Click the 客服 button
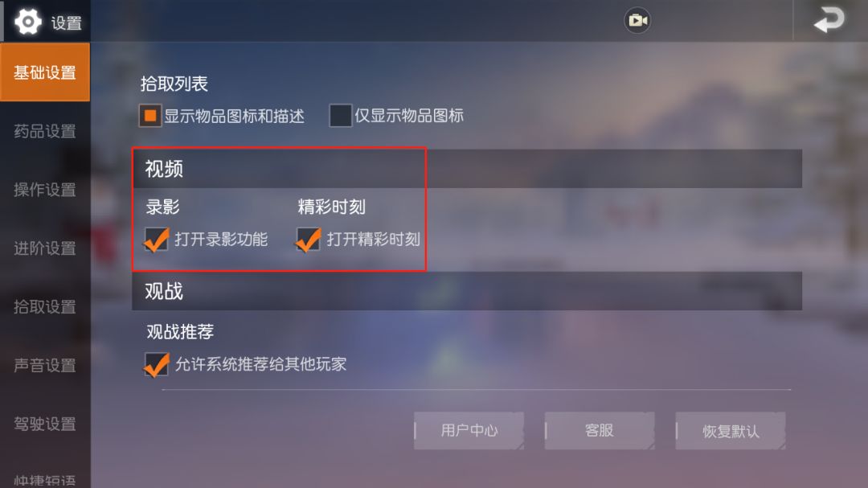Image resolution: width=868 pixels, height=488 pixels. tap(600, 430)
